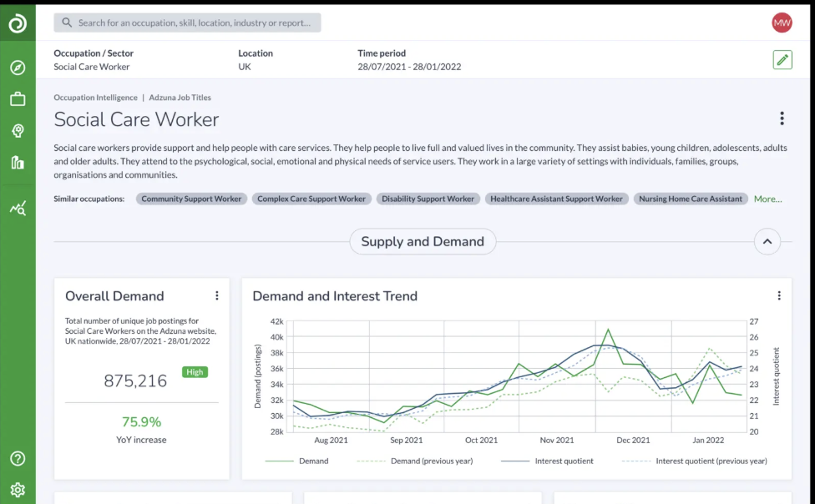Click Occupation Intelligence breadcrumb
This screenshot has width=815, height=504.
(95, 98)
